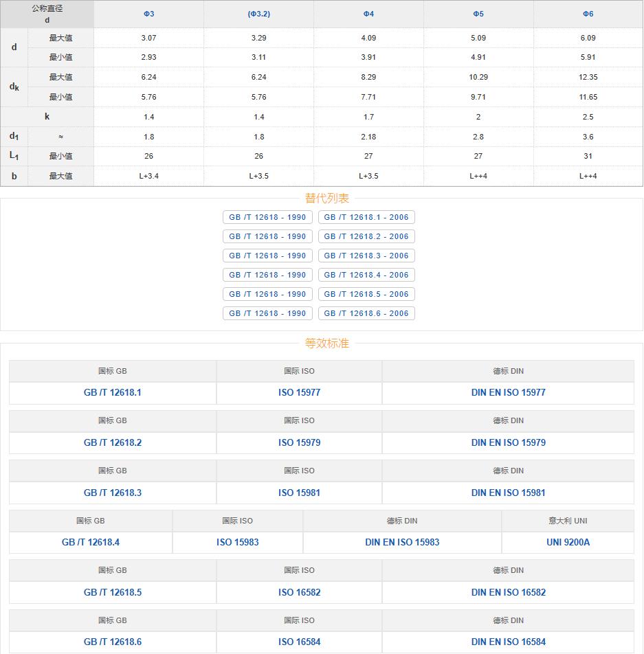The image size is (644, 654).
Task: Click the 12.35 value in the Φ6 column
Action: point(588,77)
